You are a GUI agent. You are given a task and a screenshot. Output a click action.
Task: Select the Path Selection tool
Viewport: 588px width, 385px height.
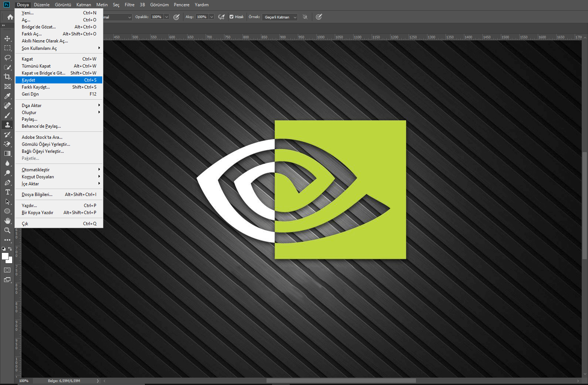(x=7, y=202)
